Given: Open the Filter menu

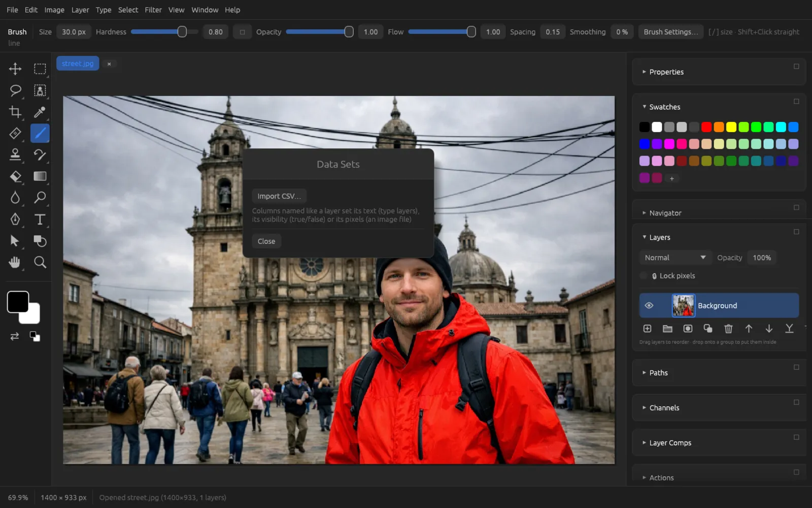Looking at the screenshot, I should pyautogui.click(x=153, y=10).
